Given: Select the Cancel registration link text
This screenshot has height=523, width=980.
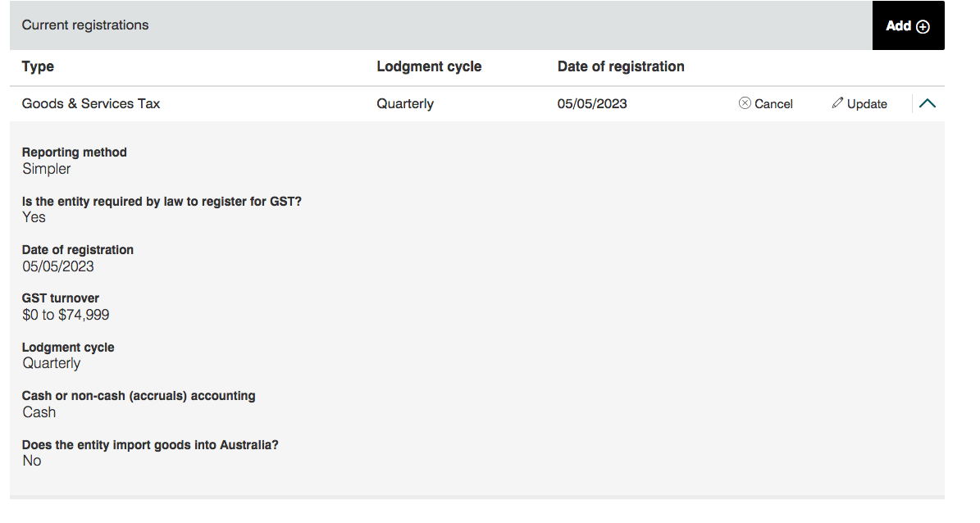Looking at the screenshot, I should click(x=773, y=104).
